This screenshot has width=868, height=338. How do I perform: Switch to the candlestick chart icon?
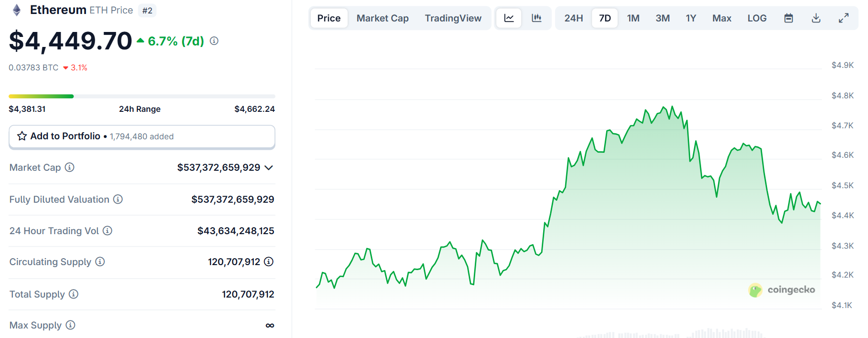pyautogui.click(x=537, y=18)
